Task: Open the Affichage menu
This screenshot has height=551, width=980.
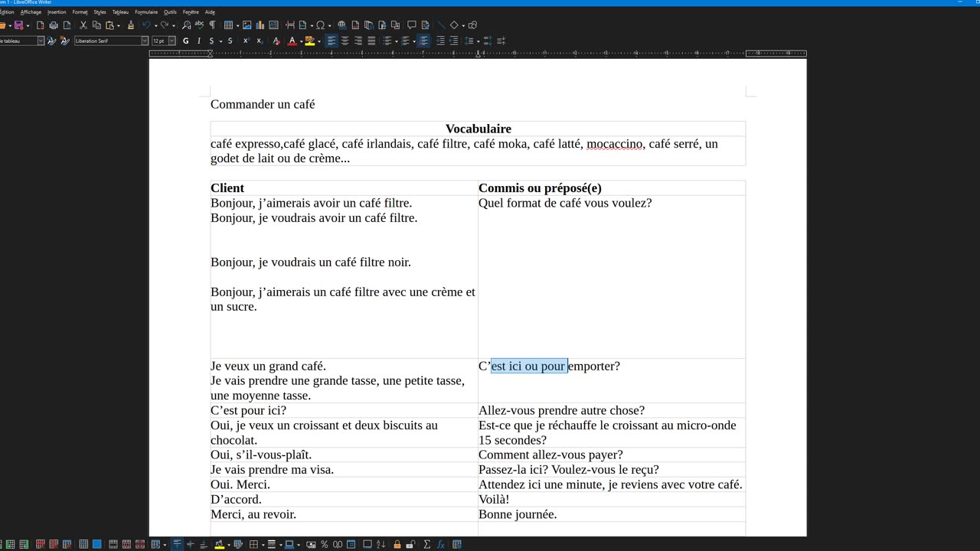Action: (x=31, y=12)
